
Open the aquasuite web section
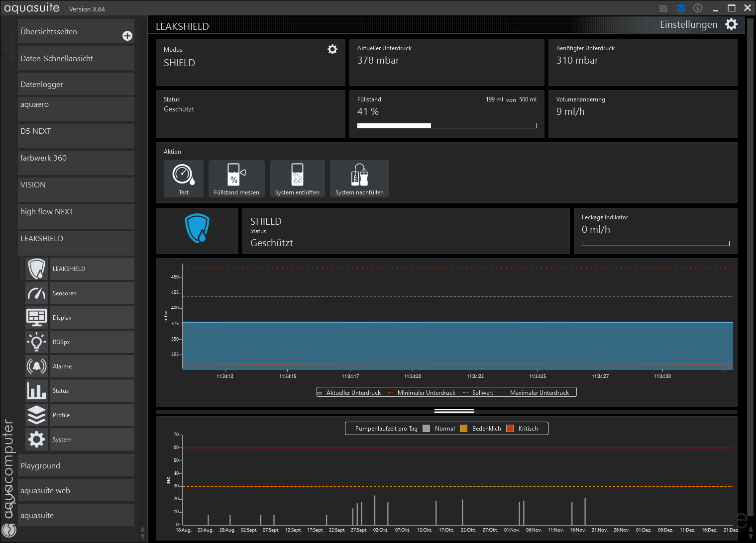coord(76,490)
